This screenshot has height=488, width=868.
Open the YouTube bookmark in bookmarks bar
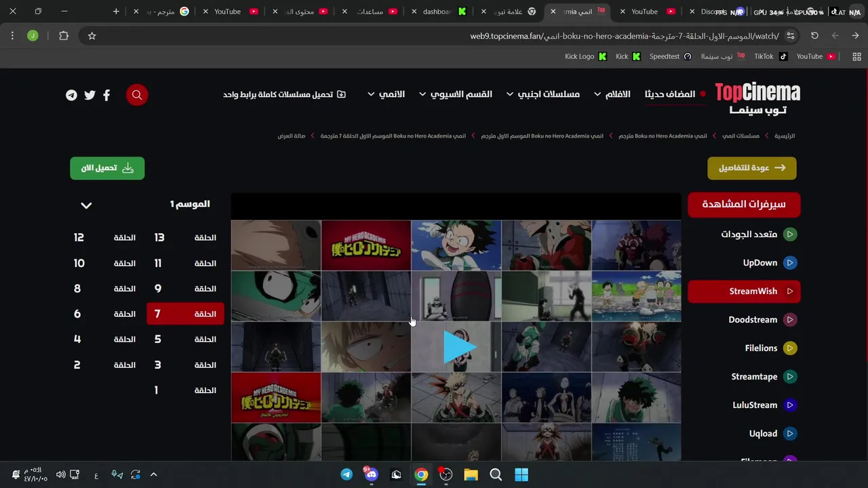pos(816,56)
